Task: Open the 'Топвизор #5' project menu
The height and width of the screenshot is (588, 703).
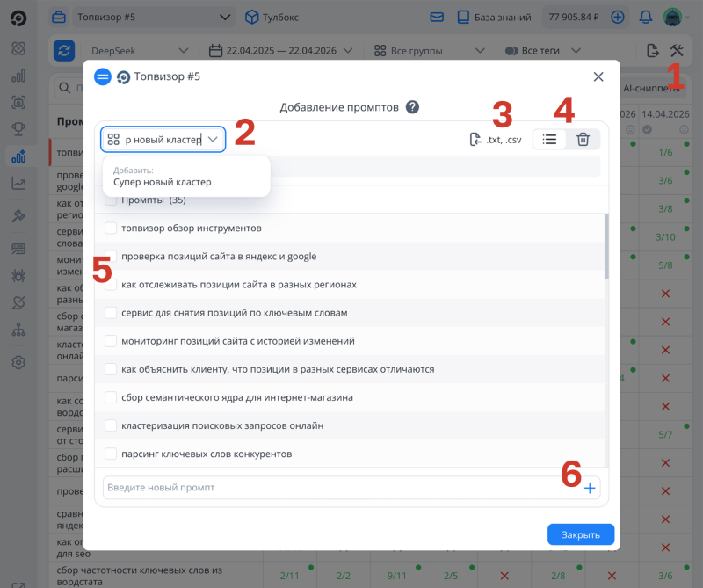Action: (x=149, y=16)
